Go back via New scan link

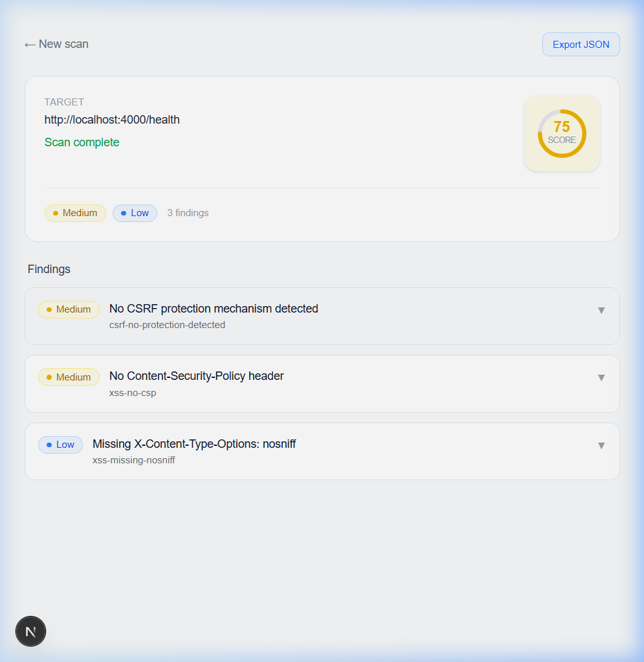pyautogui.click(x=56, y=45)
